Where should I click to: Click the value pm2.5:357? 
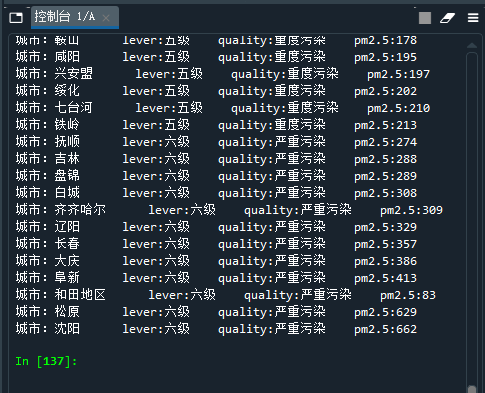coord(385,244)
